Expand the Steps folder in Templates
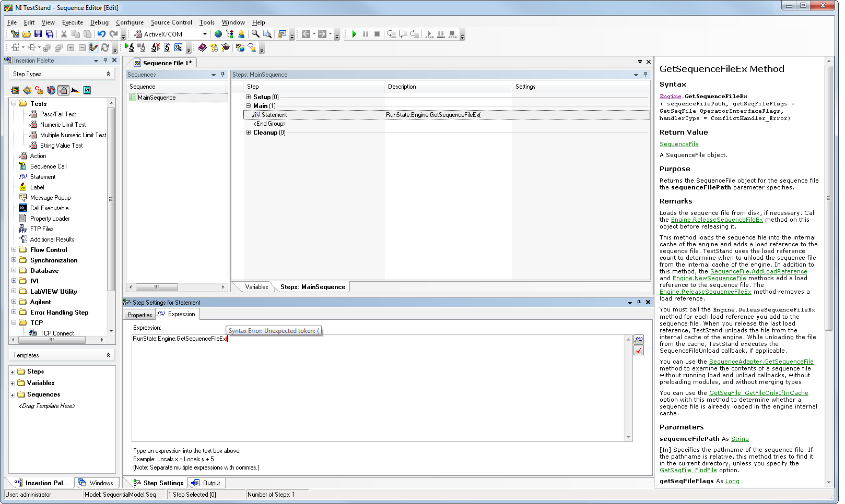 [12, 372]
